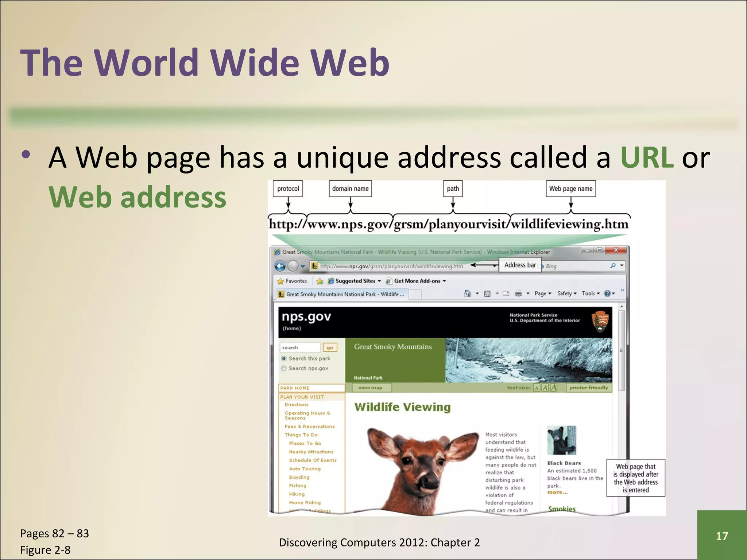The width and height of the screenshot is (747, 560).
Task: Open a new blank tab
Action: coord(415,294)
